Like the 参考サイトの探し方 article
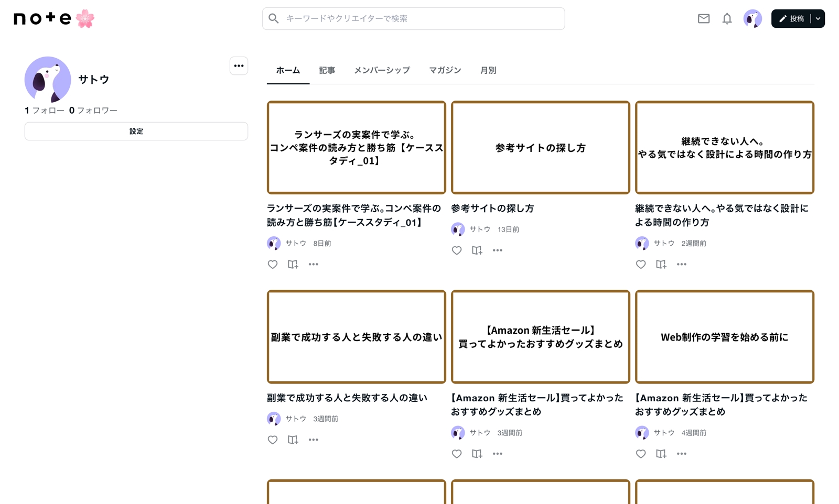The image size is (839, 504). tap(457, 250)
